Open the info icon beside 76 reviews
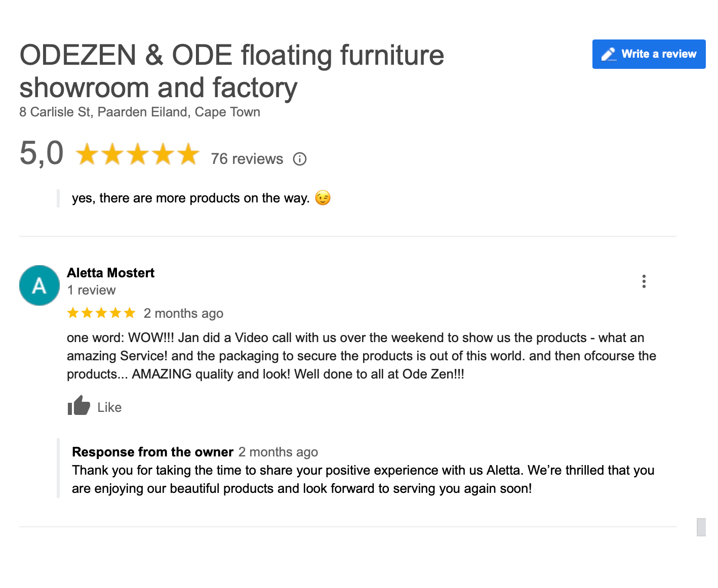The height and width of the screenshot is (588, 718). tap(300, 159)
